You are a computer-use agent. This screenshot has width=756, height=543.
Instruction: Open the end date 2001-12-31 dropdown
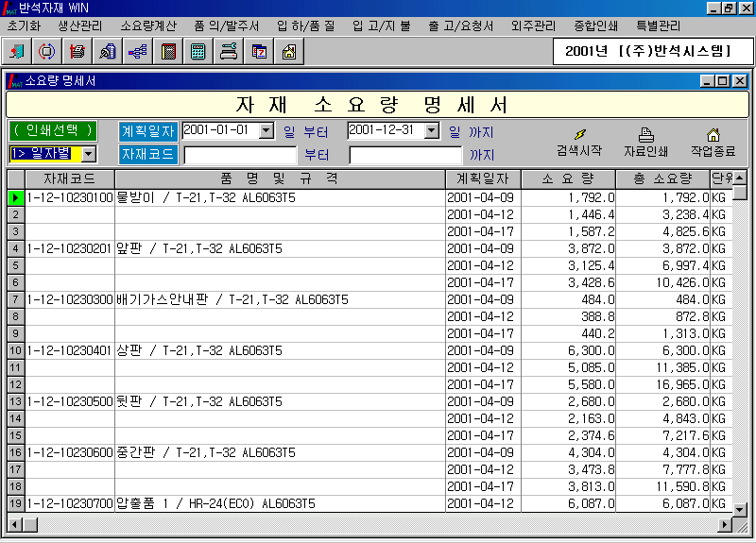[432, 131]
